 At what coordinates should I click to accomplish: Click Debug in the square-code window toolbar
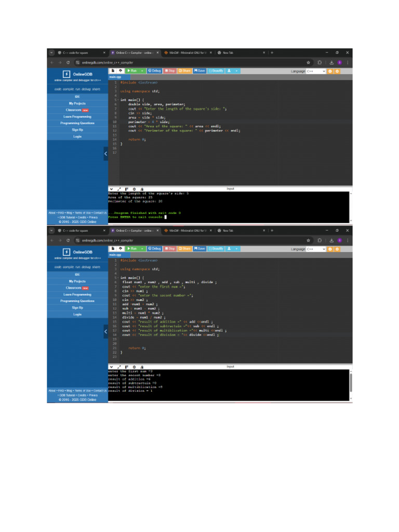coord(154,71)
